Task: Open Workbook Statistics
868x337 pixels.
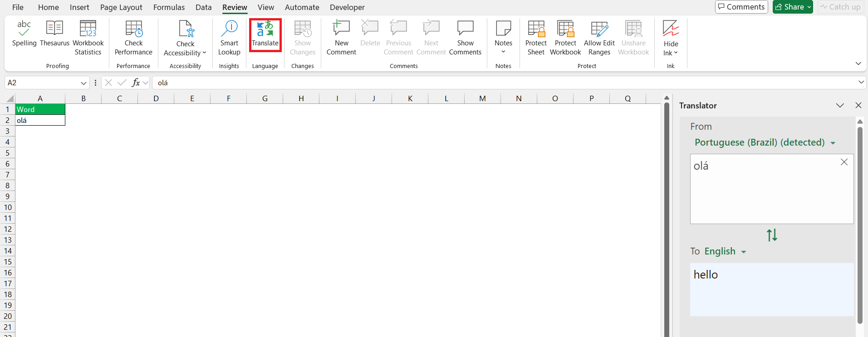Action: click(x=88, y=38)
